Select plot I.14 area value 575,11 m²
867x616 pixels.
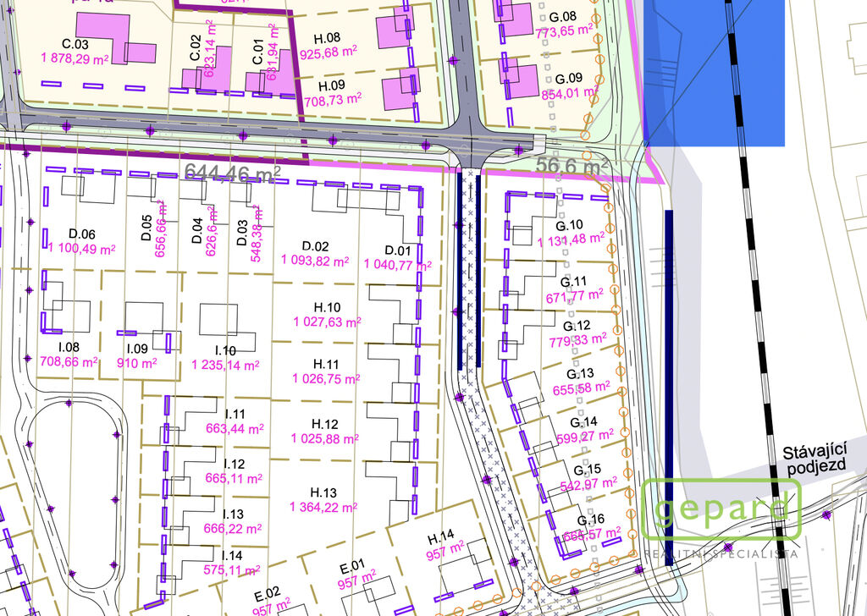coord(234,570)
